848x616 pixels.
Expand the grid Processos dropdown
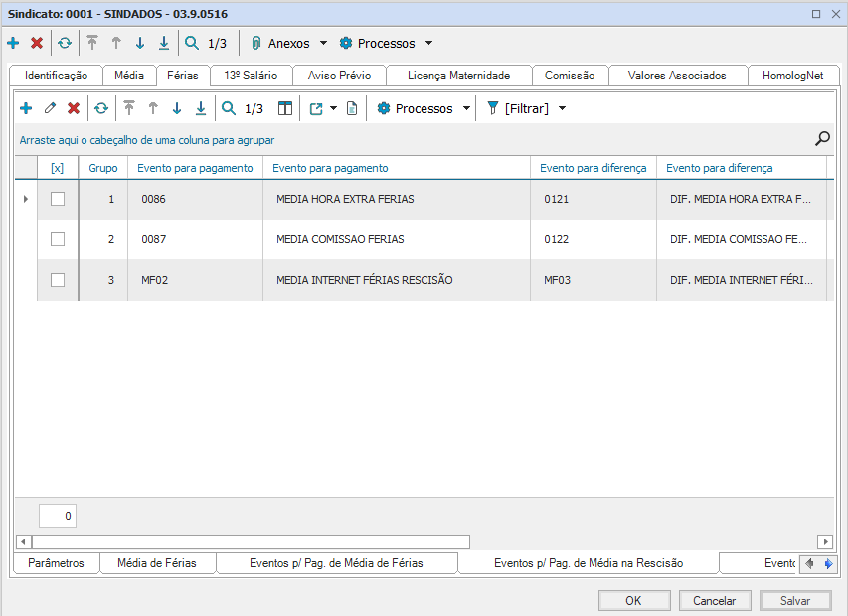[x=466, y=108]
